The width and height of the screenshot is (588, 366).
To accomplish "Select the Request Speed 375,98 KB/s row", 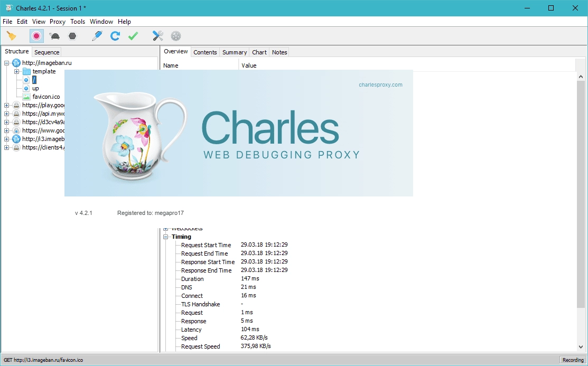I will [226, 346].
